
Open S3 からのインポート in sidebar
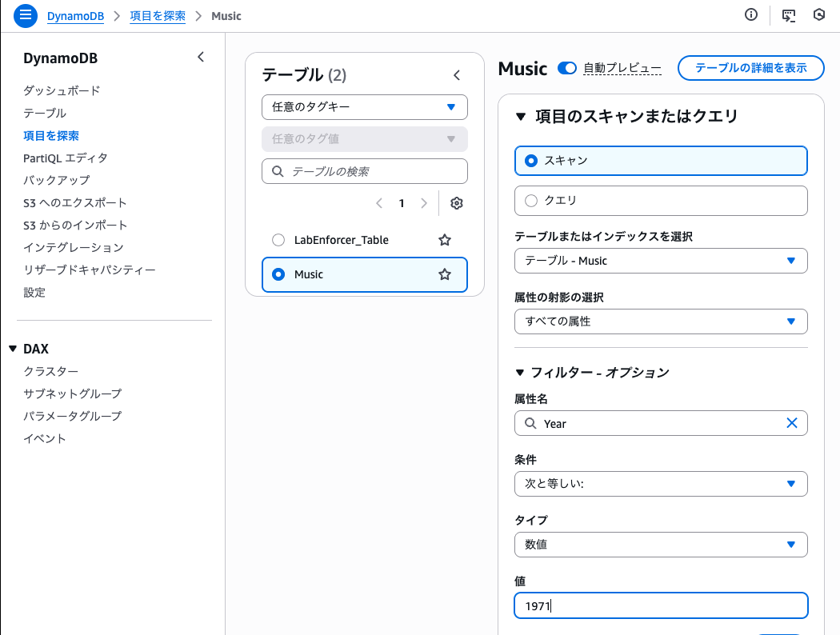pyautogui.click(x=75, y=226)
